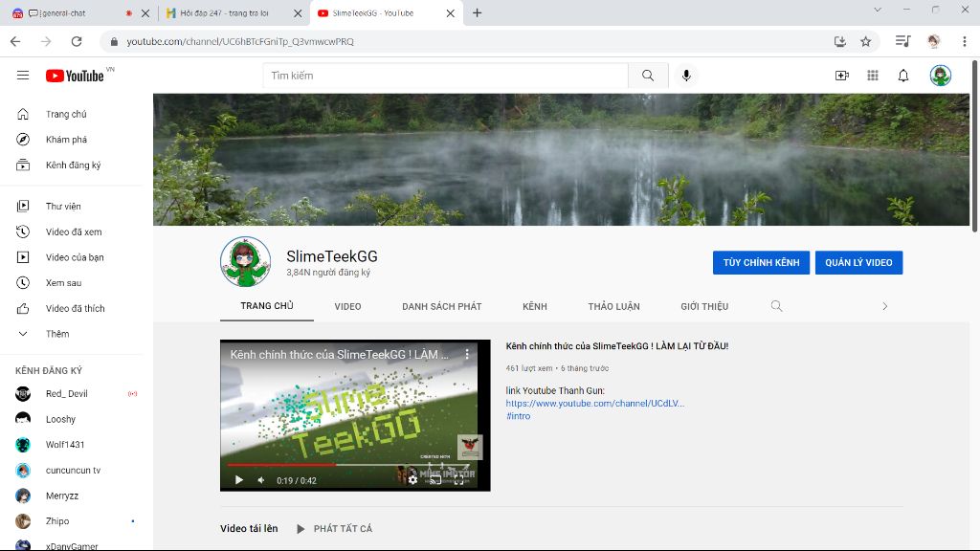
Task: Open the Create video camera icon
Action: 842,76
